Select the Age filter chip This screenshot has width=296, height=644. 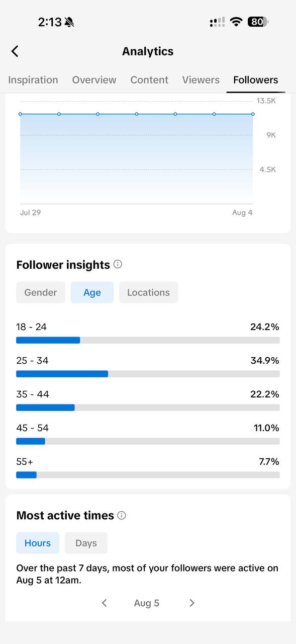click(92, 292)
